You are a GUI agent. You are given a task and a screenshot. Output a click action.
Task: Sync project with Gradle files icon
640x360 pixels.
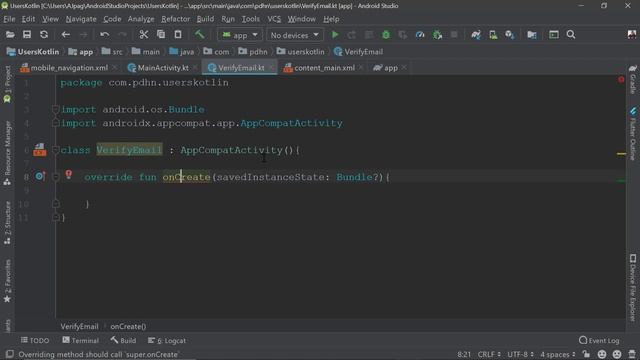point(476,35)
